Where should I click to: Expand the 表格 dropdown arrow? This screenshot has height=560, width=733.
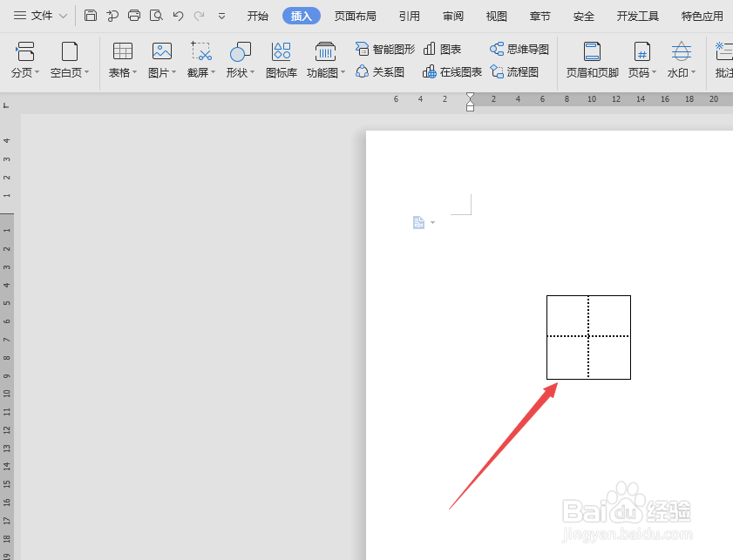[x=134, y=72]
